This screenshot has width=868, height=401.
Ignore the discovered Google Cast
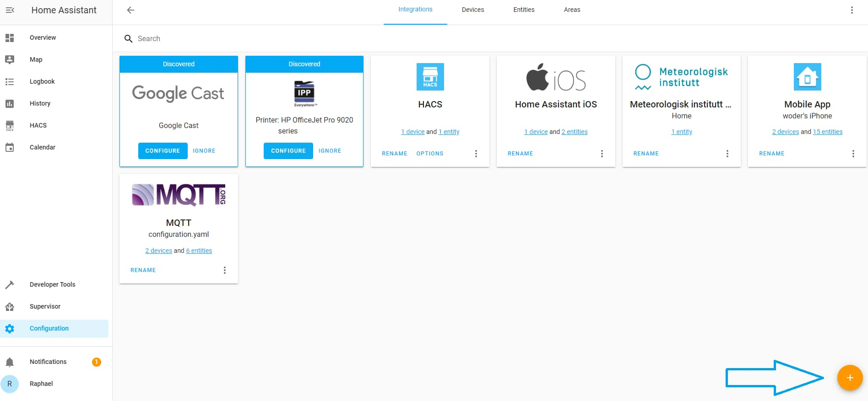coord(204,151)
